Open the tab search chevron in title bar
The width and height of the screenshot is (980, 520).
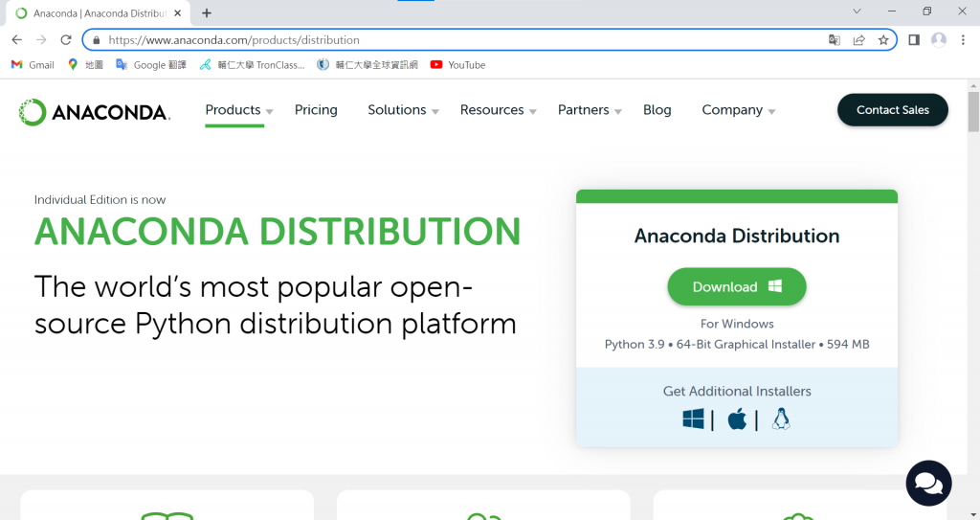click(x=857, y=11)
